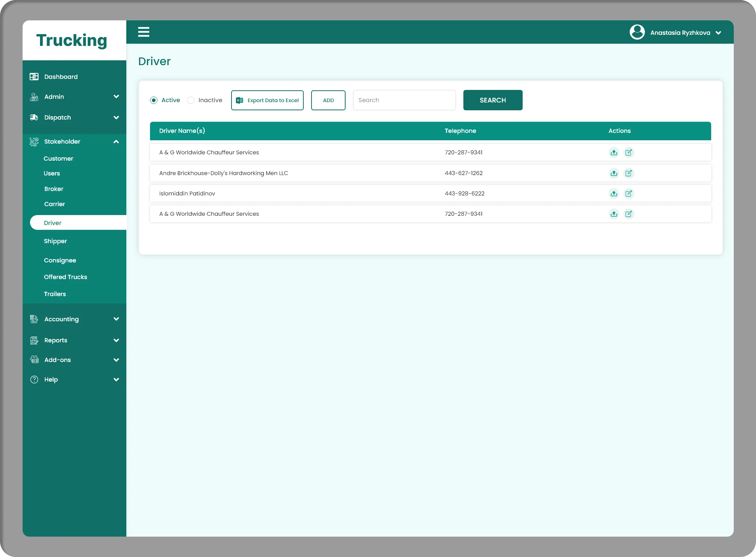Upload icon for Islomiddin Patidinov row

pyautogui.click(x=614, y=194)
